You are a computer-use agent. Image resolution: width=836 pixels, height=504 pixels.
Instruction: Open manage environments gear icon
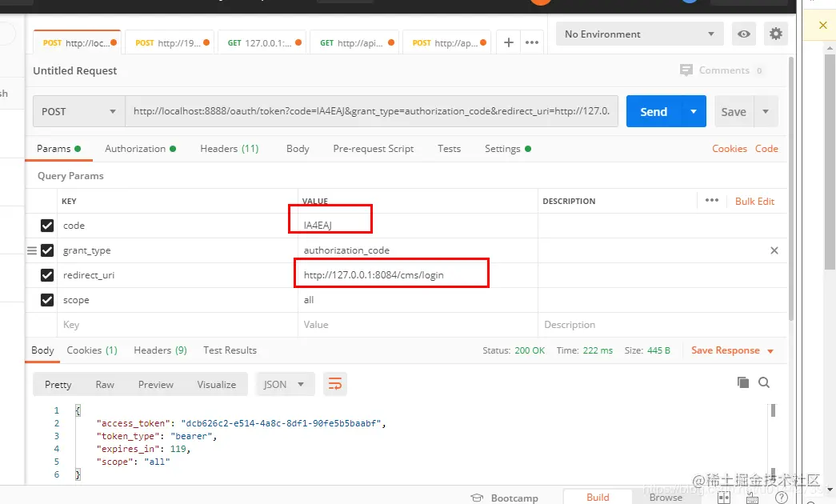(776, 34)
